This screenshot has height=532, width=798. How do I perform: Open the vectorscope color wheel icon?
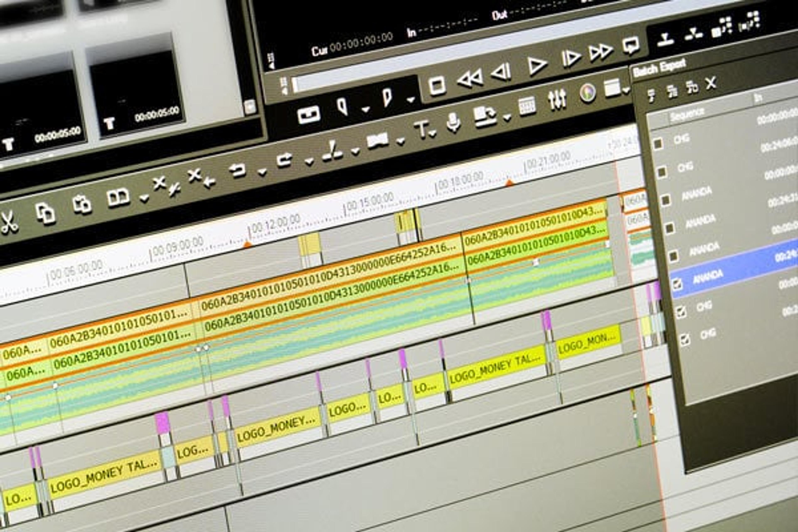[587, 93]
